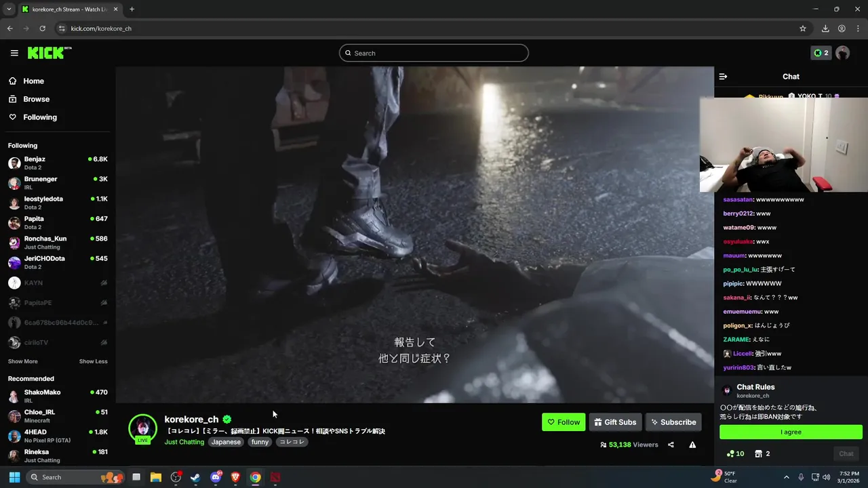The height and width of the screenshot is (488, 868).
Task: Open the user profile avatar menu
Action: tap(843, 53)
